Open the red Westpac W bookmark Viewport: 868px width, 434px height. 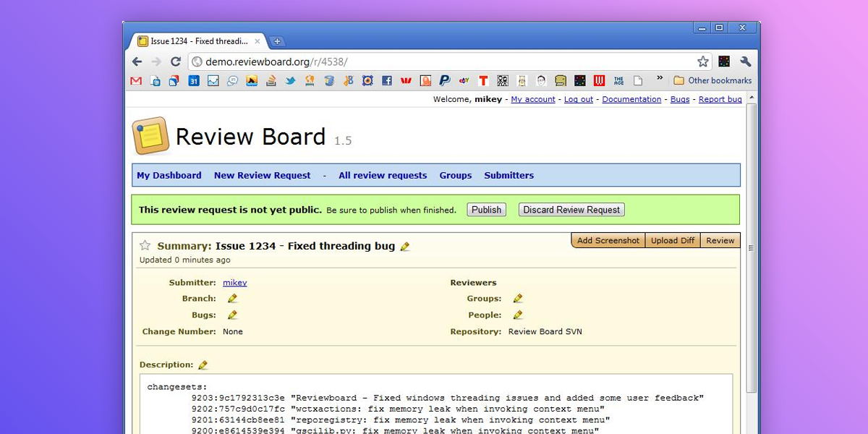pos(407,81)
